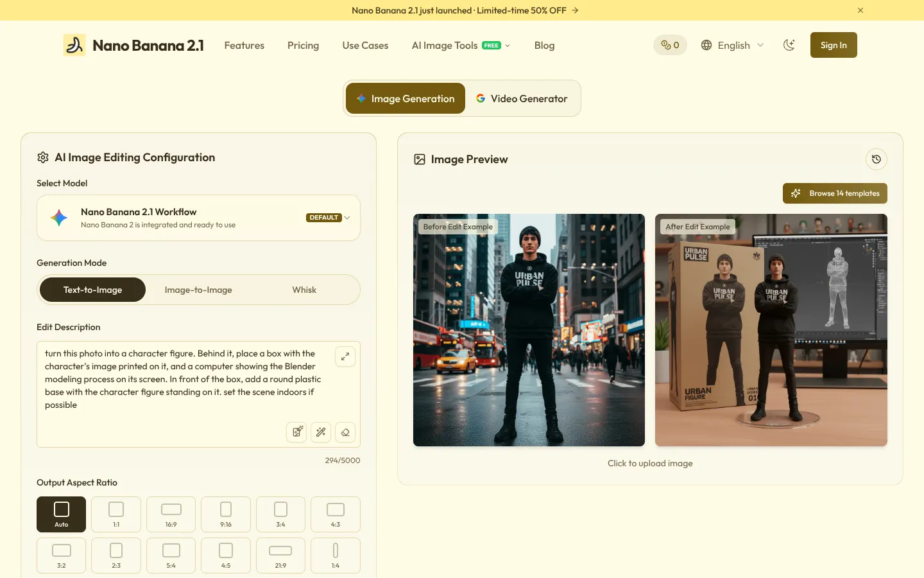Viewport: 924px width, 578px height.
Task: Click the Nano Banana logo icon
Action: tap(74, 45)
